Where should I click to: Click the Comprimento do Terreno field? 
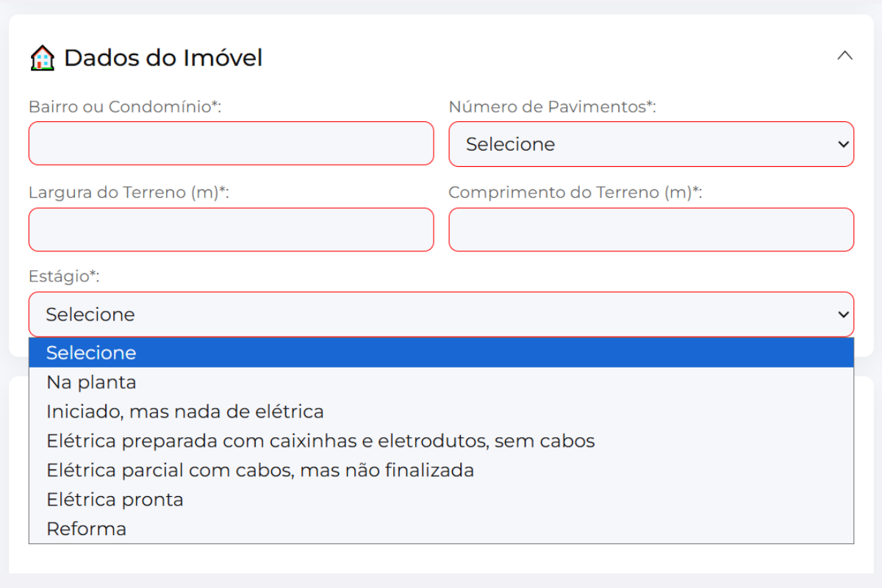(651, 229)
